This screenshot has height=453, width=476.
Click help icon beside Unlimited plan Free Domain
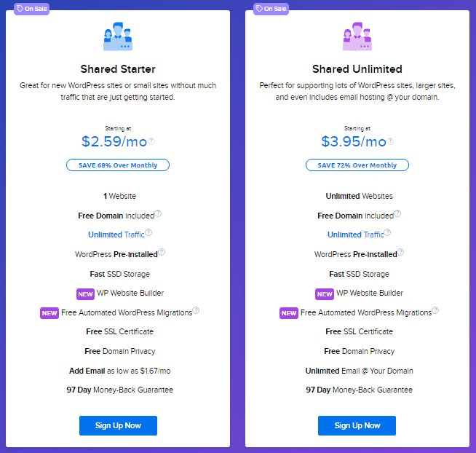(x=397, y=213)
